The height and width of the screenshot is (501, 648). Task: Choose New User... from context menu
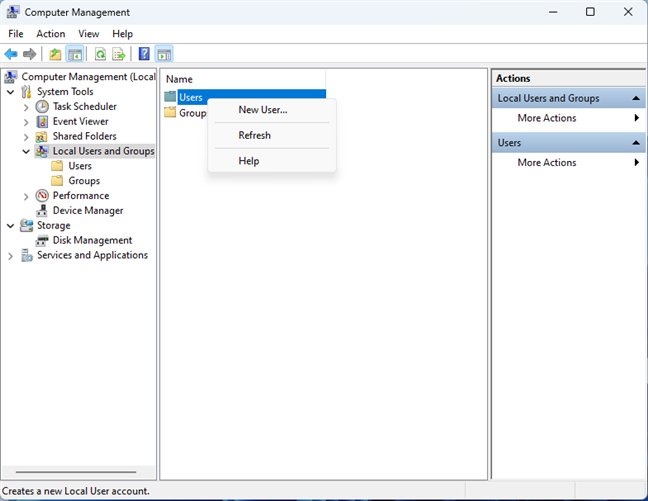(x=262, y=110)
